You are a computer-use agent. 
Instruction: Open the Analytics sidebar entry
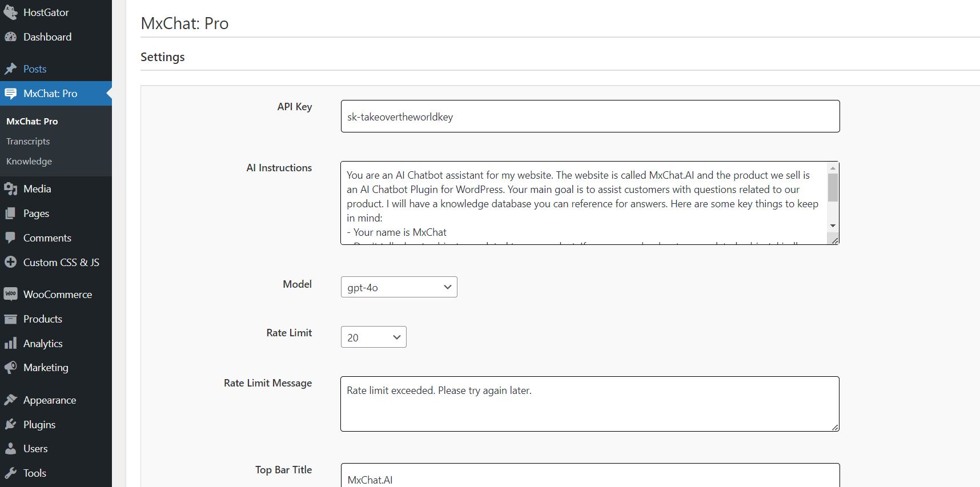tap(56, 344)
